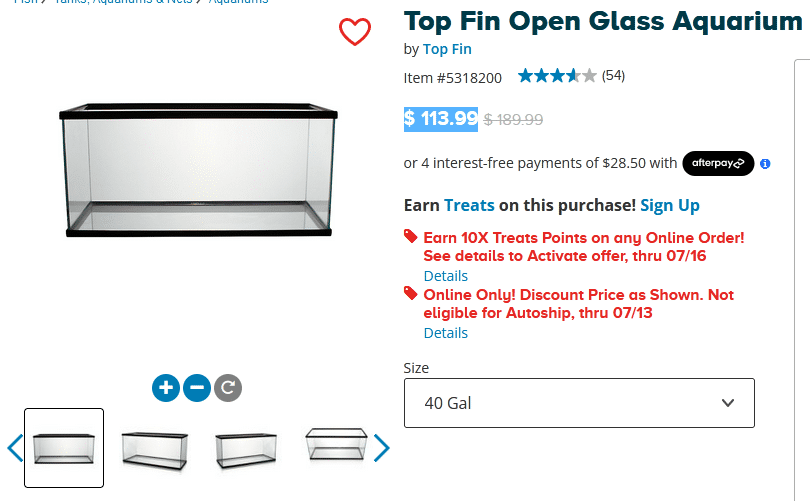Zoom in on product image

tap(166, 387)
